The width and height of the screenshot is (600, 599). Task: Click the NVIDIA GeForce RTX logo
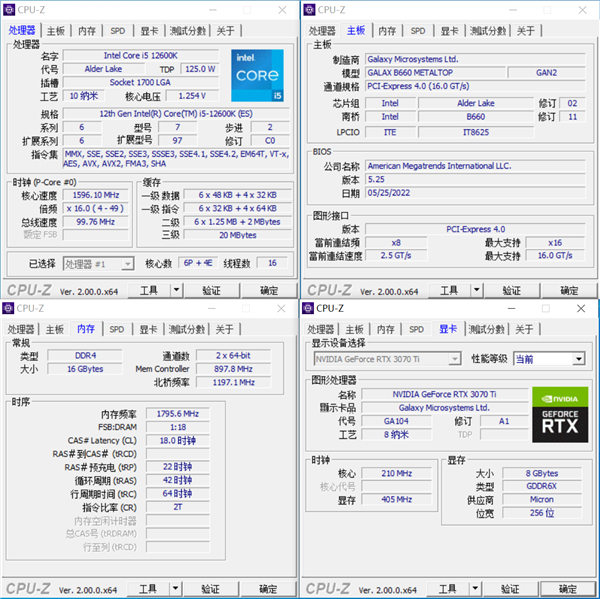pyautogui.click(x=560, y=414)
